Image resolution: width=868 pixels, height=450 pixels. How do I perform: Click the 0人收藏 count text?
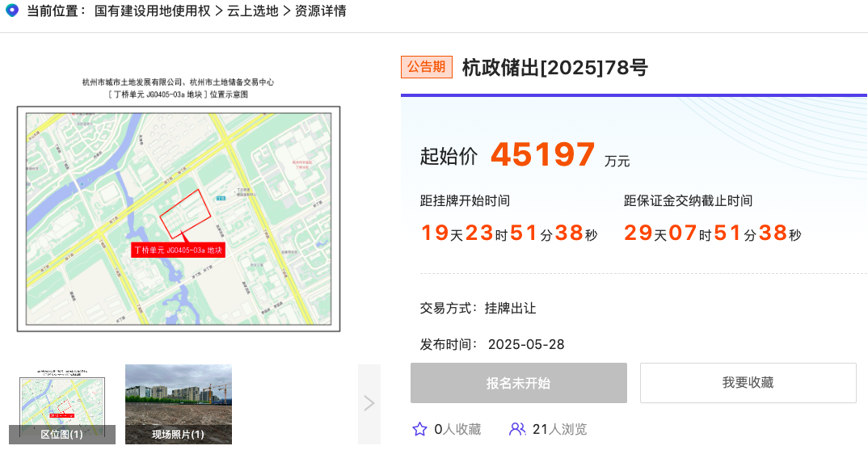click(457, 430)
